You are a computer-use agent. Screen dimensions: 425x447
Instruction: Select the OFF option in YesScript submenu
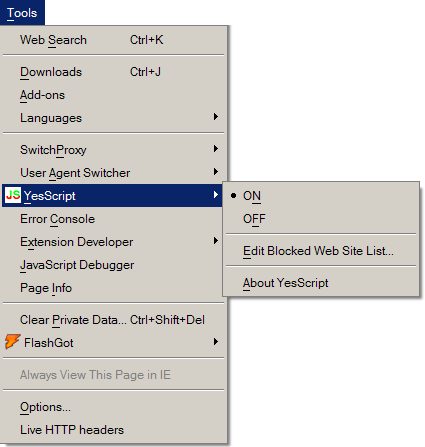(x=321, y=219)
